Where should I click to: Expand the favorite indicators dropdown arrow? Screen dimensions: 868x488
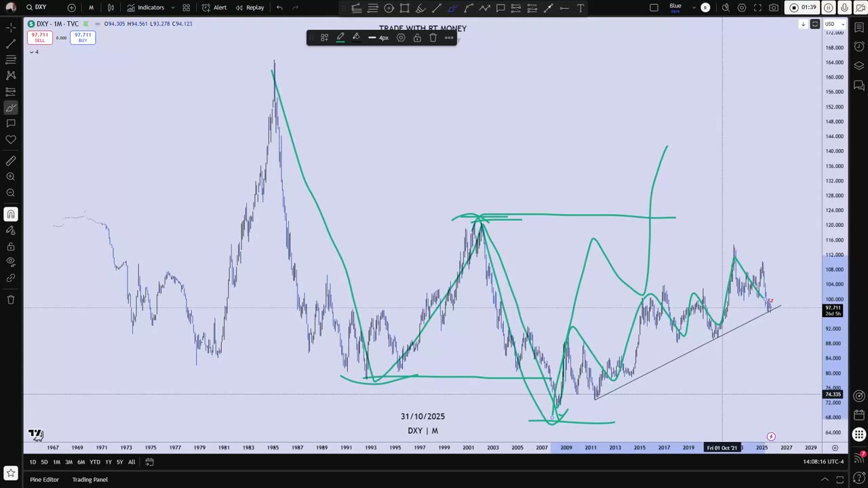[x=173, y=7]
